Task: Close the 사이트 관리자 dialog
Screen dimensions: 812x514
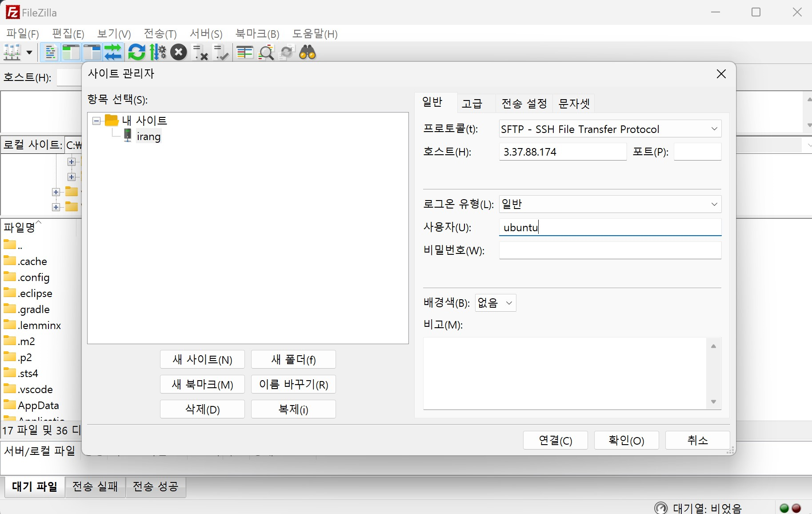Action: [x=721, y=74]
